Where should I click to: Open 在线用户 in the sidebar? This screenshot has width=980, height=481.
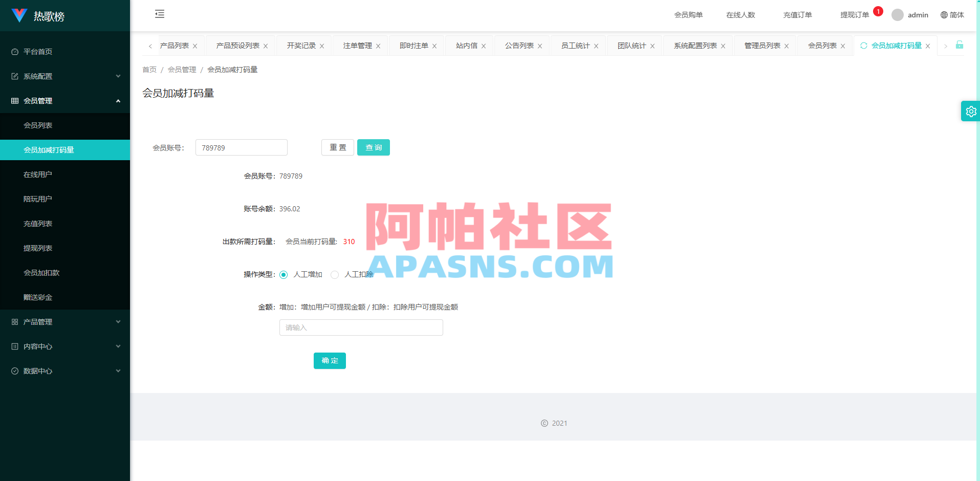[x=65, y=174]
